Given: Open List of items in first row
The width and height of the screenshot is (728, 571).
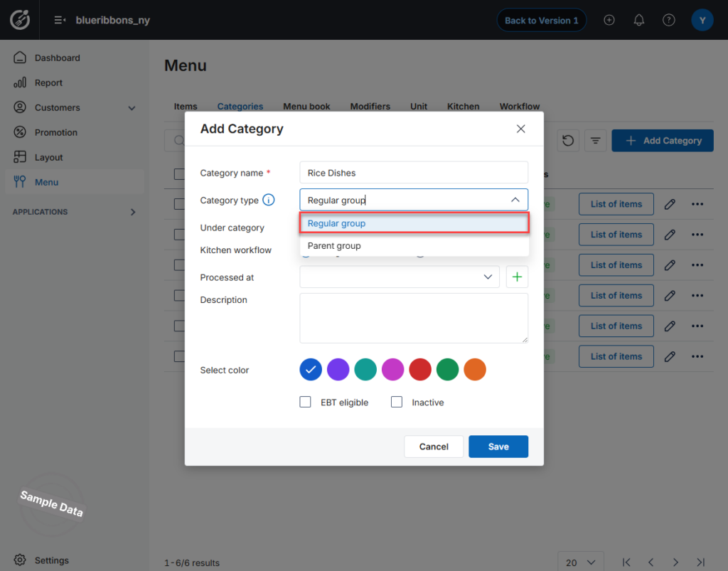Looking at the screenshot, I should (x=616, y=204).
